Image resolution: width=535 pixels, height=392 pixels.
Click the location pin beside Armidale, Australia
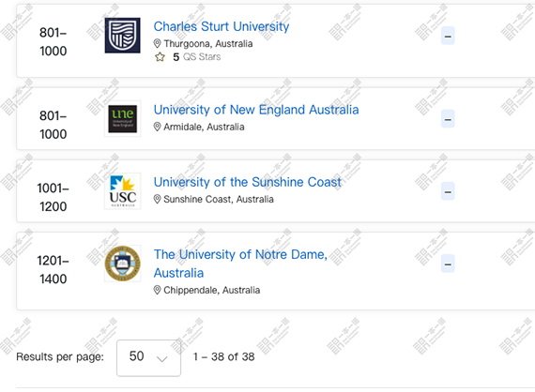(157, 127)
